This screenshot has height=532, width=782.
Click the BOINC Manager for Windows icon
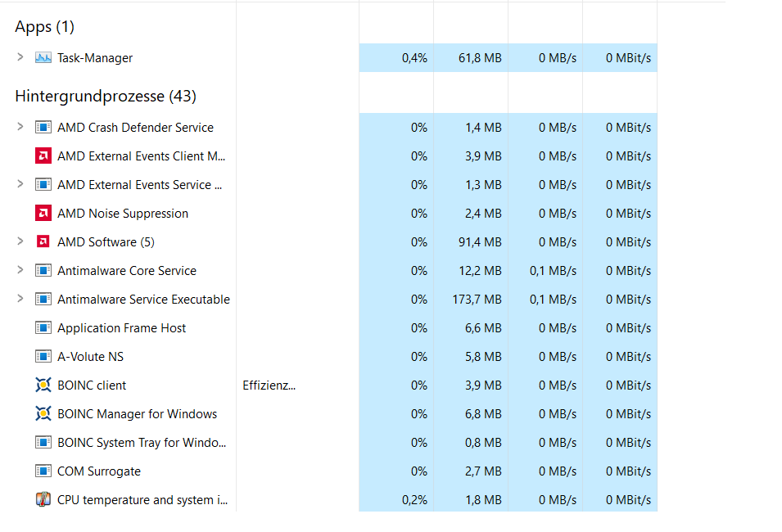(x=43, y=414)
